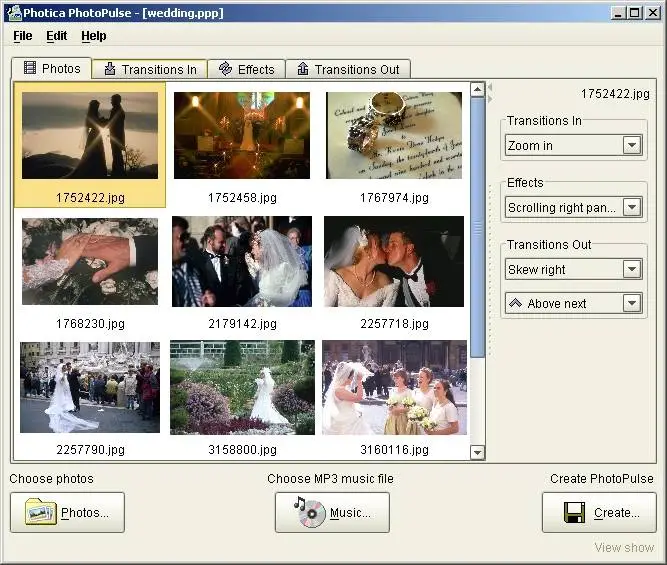The height and width of the screenshot is (565, 667).
Task: Select thumbnail 3158800.jpg bride in garden
Action: [x=242, y=387]
